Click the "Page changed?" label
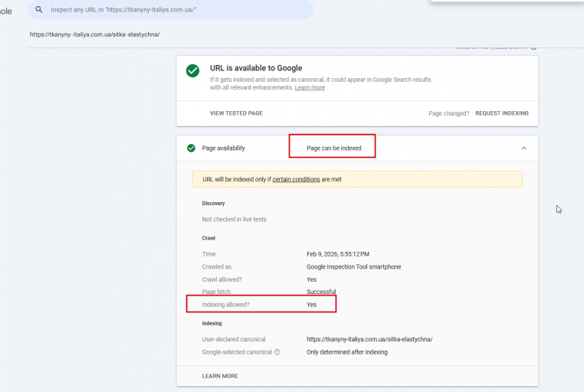This screenshot has height=392, width=584. click(x=448, y=113)
